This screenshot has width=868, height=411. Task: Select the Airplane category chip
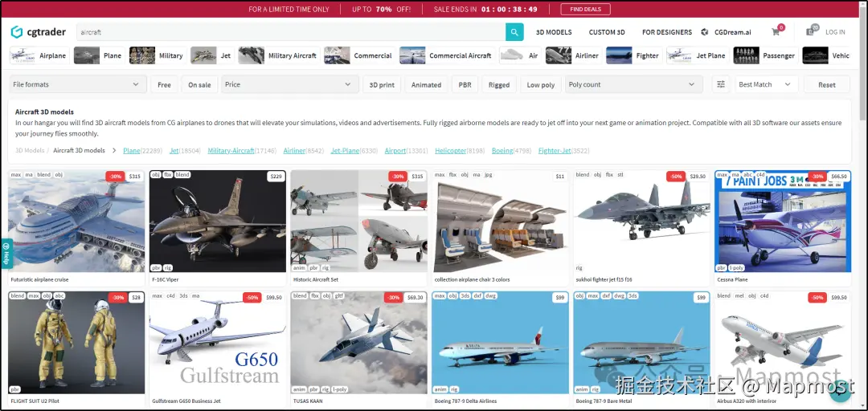[x=40, y=55]
